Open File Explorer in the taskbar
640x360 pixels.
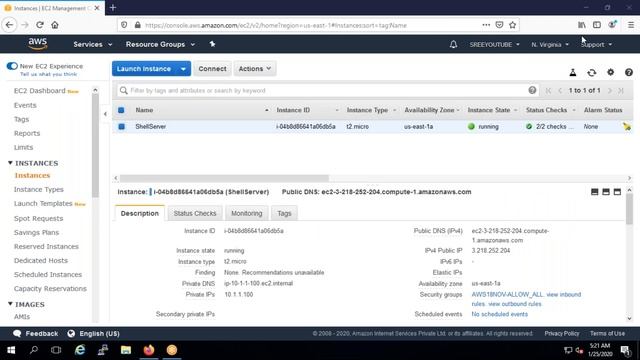click(x=126, y=350)
